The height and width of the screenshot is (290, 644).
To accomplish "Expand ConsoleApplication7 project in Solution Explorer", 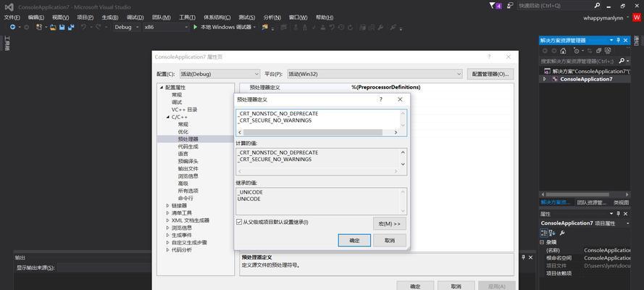I will pos(545,79).
